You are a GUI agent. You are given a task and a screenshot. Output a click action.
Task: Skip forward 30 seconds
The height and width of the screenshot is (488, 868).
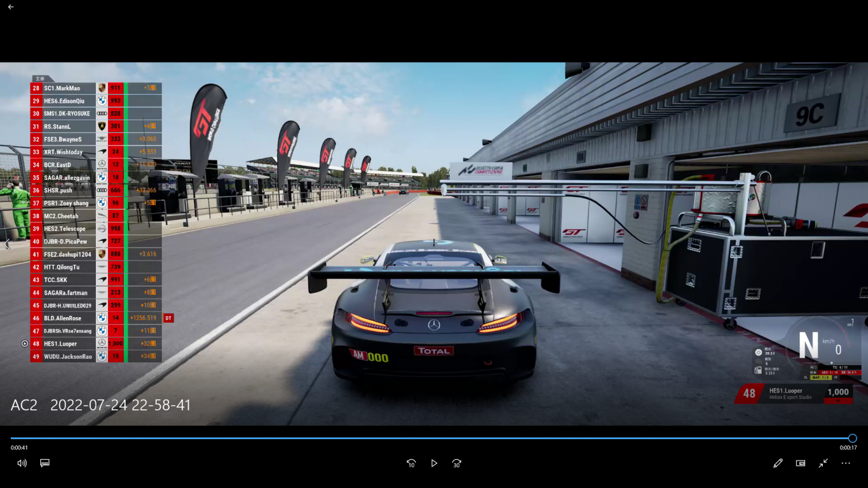tap(457, 463)
